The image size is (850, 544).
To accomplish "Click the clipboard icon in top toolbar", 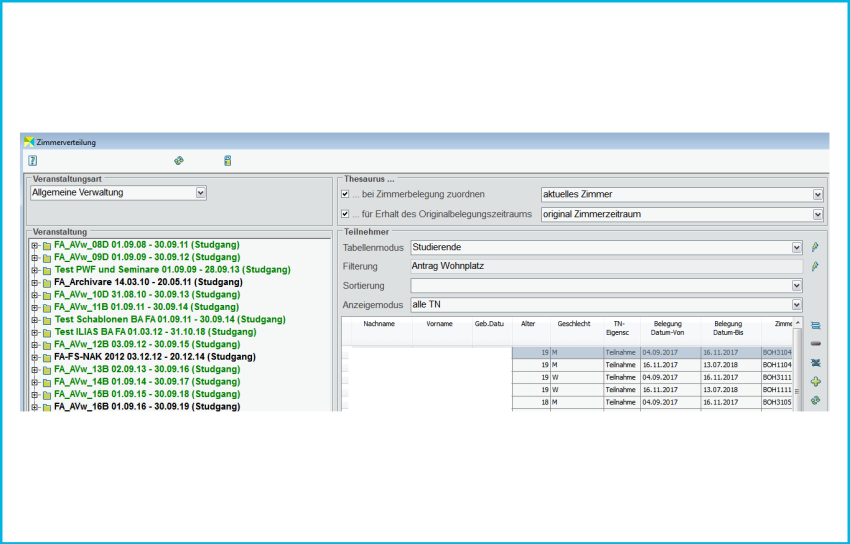I will pos(227,160).
